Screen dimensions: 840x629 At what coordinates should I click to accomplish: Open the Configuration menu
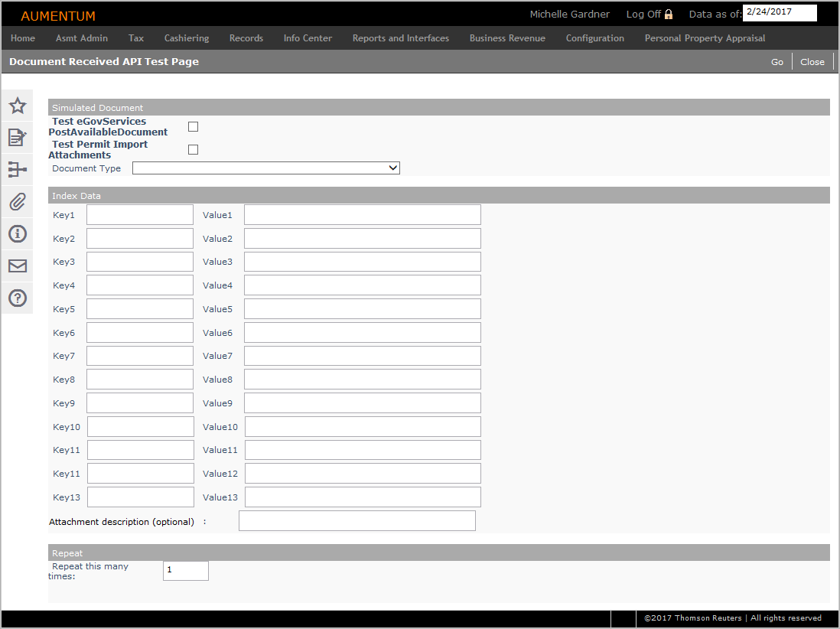(594, 38)
